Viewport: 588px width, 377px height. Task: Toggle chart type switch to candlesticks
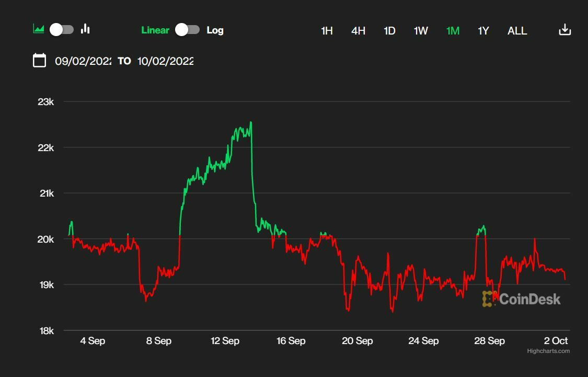(x=62, y=30)
